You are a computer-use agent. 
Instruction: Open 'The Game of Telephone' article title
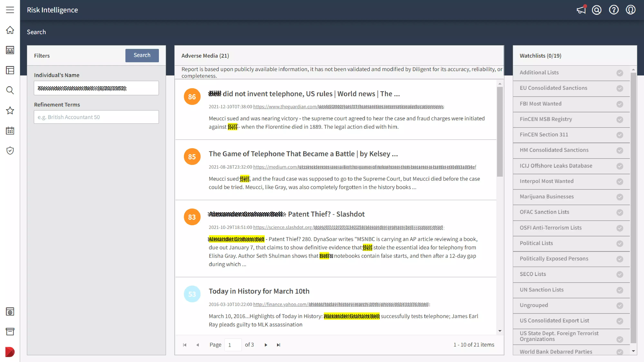coord(303,154)
